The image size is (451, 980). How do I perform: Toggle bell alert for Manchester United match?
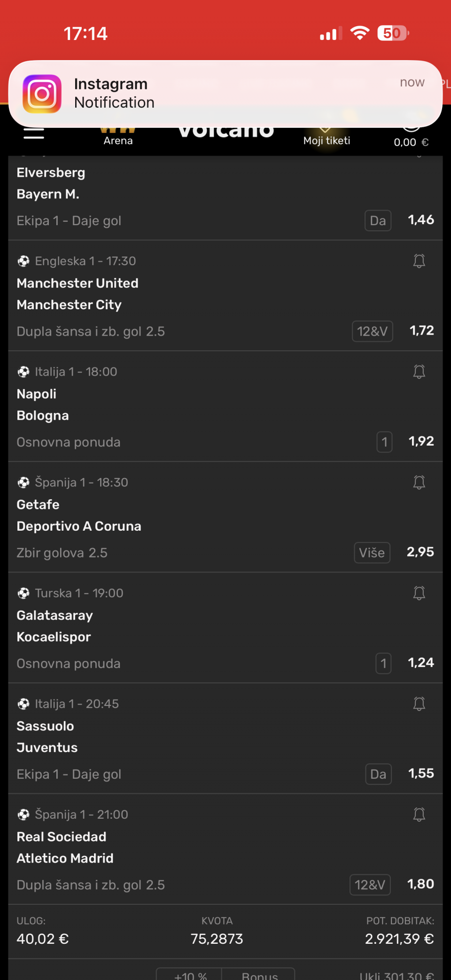[419, 261]
